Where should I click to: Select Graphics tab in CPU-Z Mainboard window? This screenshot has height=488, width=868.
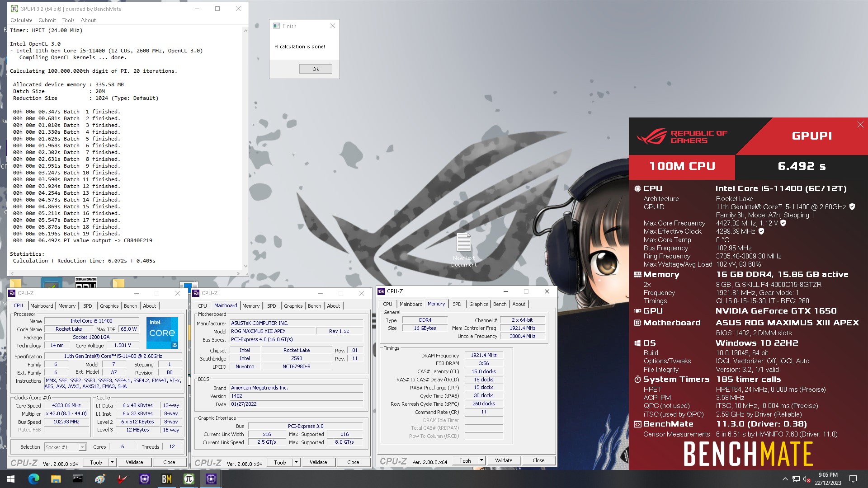coord(293,306)
